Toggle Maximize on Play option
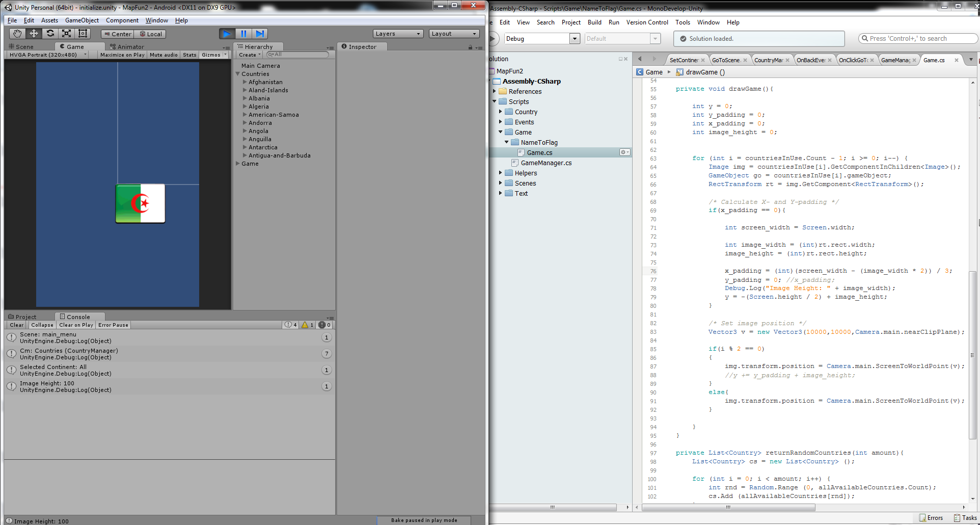 point(122,55)
